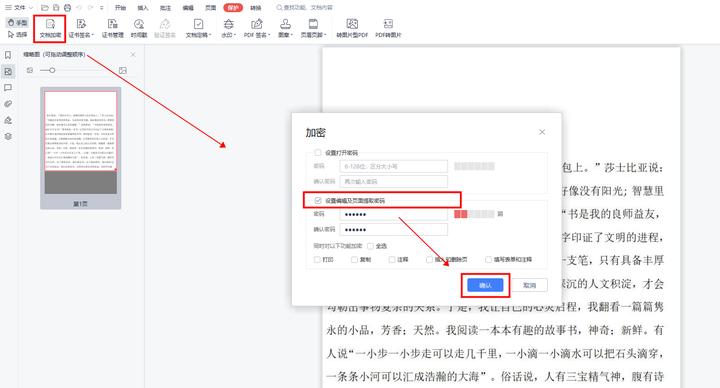This screenshot has height=388, width=720.
Task: Switch to the 插入 tab
Action: pos(143,8)
